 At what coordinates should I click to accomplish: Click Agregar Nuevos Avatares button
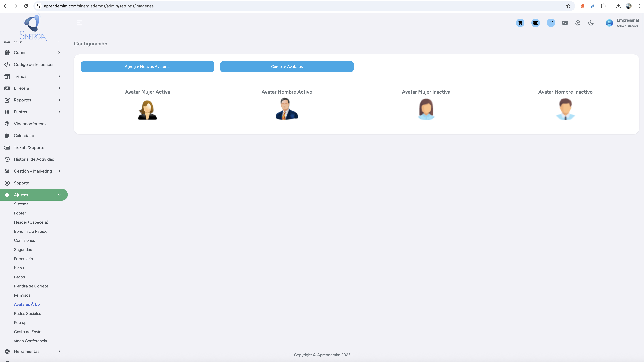coord(147,67)
